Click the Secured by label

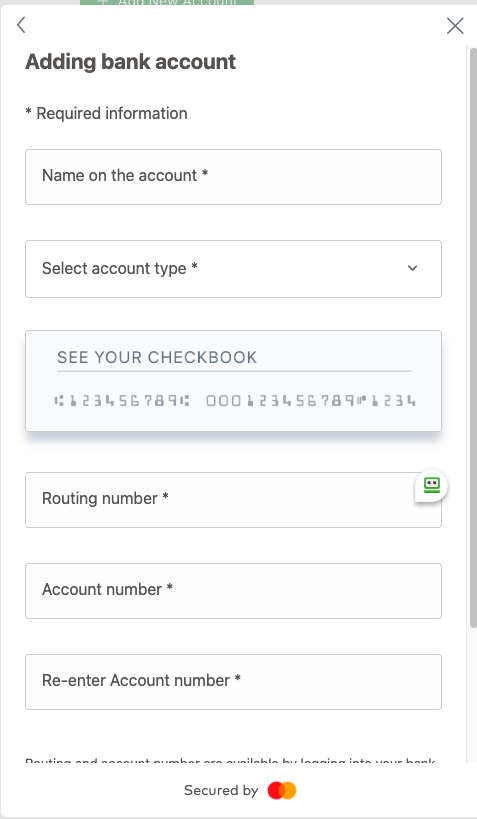coord(221,790)
